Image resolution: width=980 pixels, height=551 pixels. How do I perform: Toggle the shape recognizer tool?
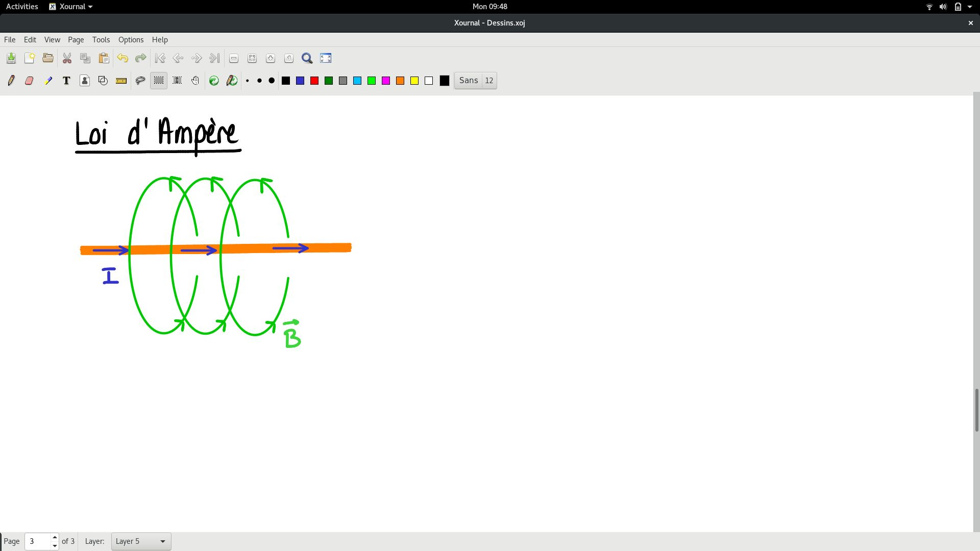[103, 81]
